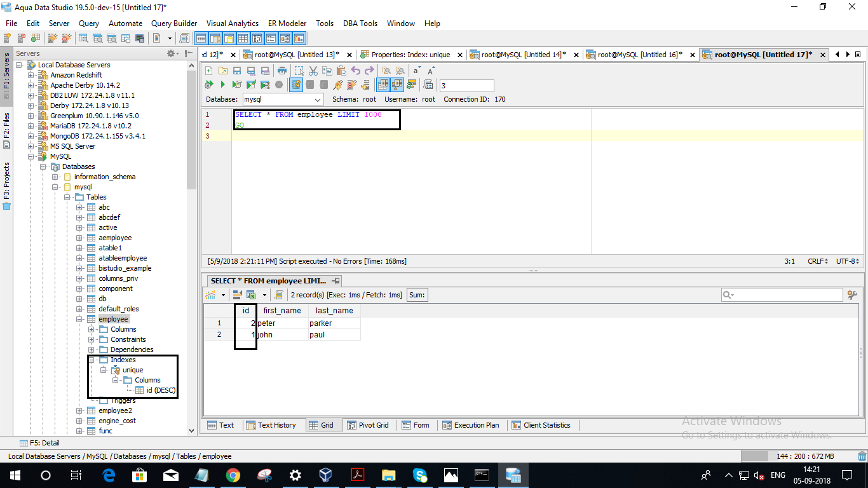The height and width of the screenshot is (488, 868).
Task: Open the ER Modeler menu
Action: [287, 23]
